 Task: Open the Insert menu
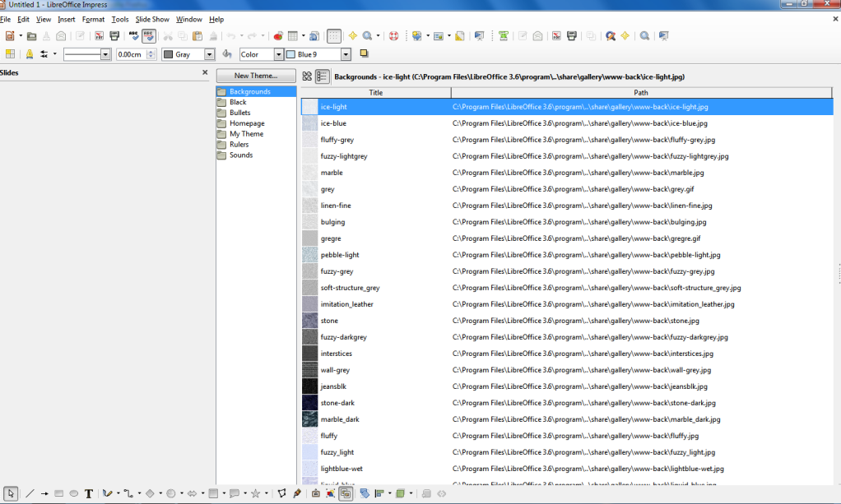tap(67, 19)
